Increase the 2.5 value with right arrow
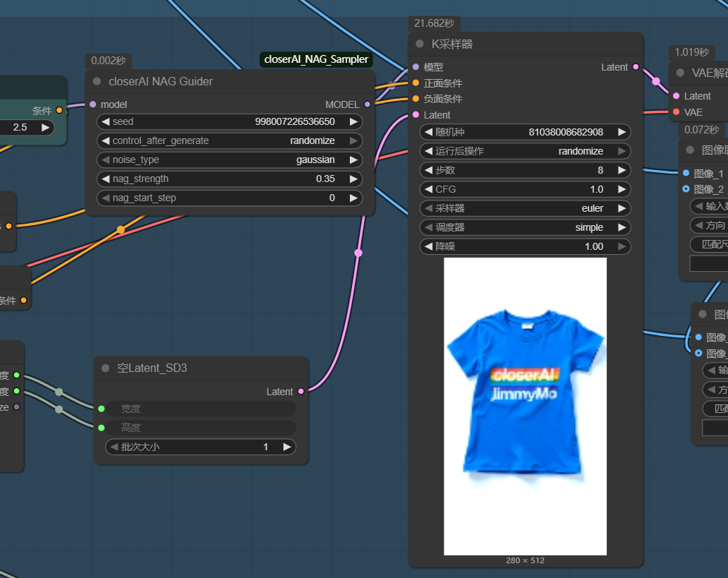Screen dimensions: 728x578 point(45,127)
